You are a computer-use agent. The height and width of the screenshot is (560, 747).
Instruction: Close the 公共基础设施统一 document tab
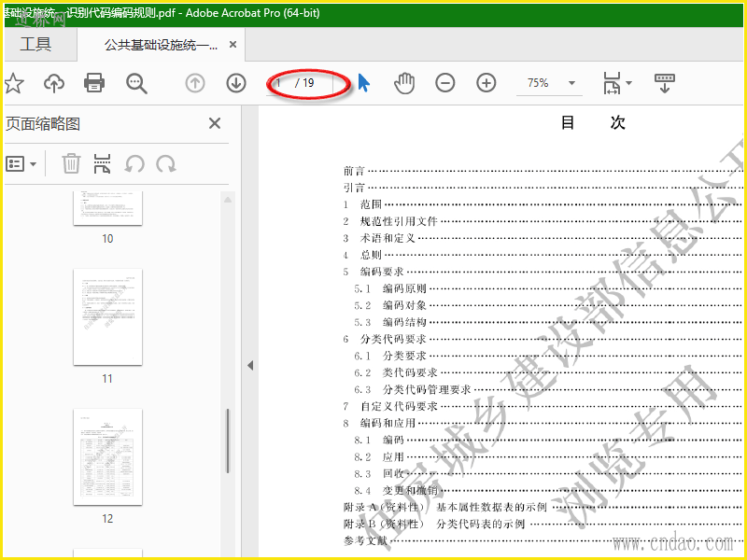pyautogui.click(x=233, y=45)
